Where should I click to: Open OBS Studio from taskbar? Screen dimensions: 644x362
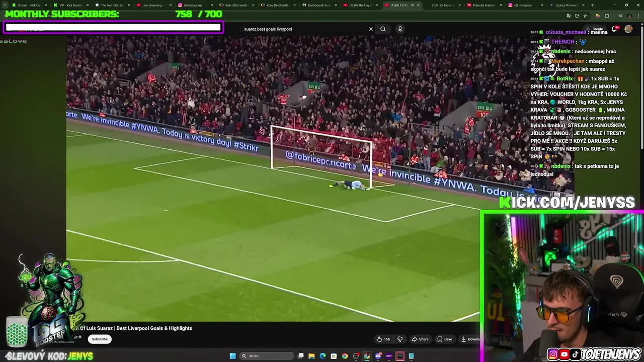(356, 356)
